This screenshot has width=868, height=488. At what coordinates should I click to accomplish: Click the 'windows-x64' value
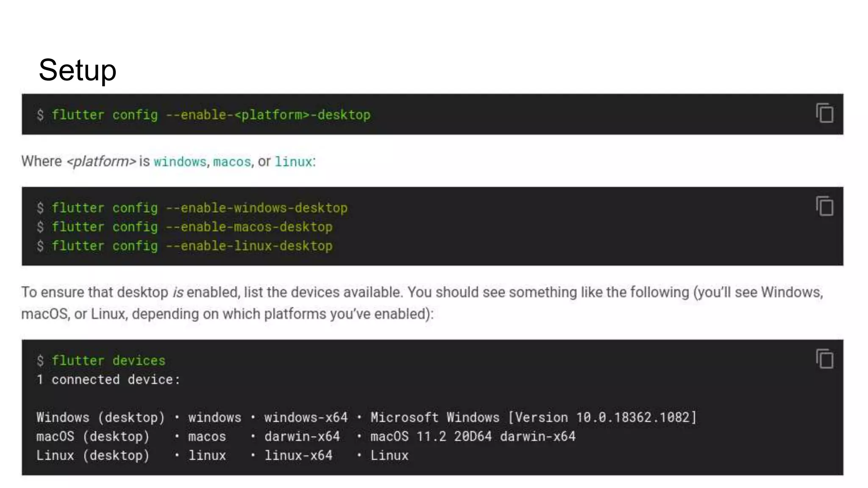click(x=306, y=418)
